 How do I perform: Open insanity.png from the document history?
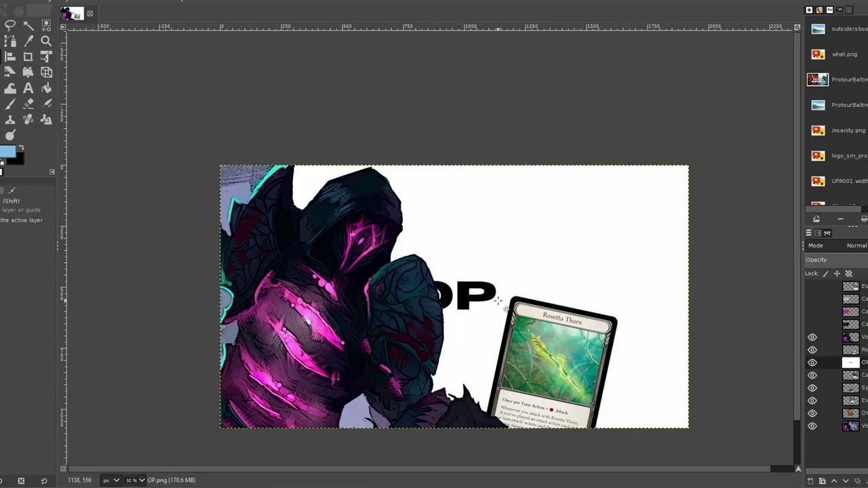coord(837,130)
